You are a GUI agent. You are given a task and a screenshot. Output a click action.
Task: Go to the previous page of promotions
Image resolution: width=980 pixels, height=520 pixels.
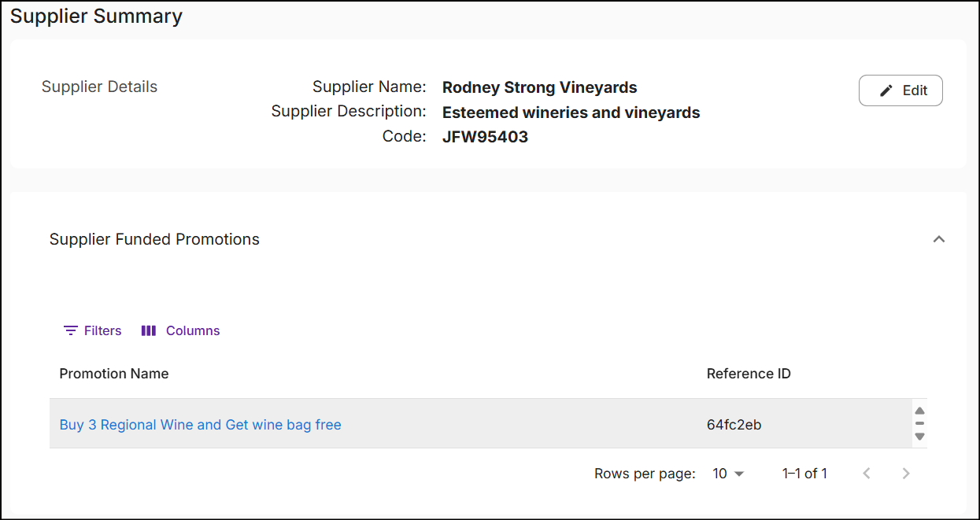(x=867, y=474)
